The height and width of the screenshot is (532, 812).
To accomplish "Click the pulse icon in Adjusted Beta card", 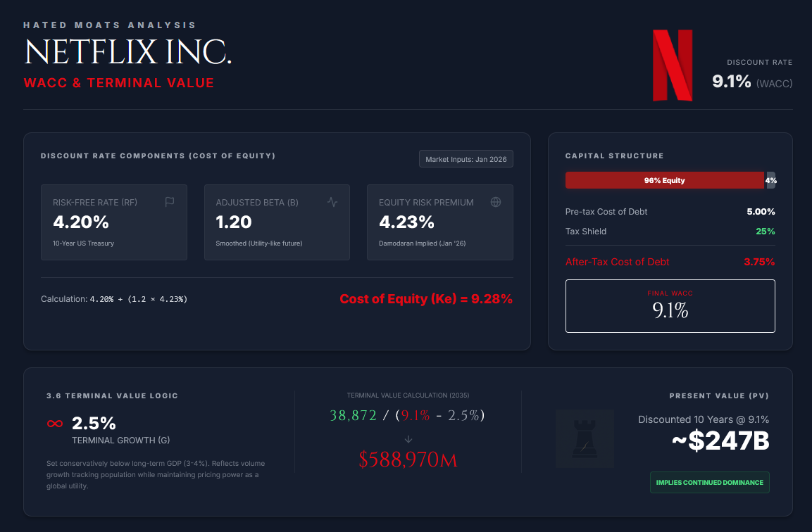I will click(332, 202).
